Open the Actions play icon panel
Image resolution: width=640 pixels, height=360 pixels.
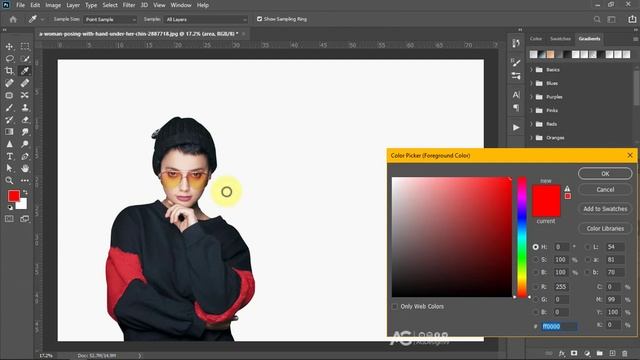coord(516,128)
